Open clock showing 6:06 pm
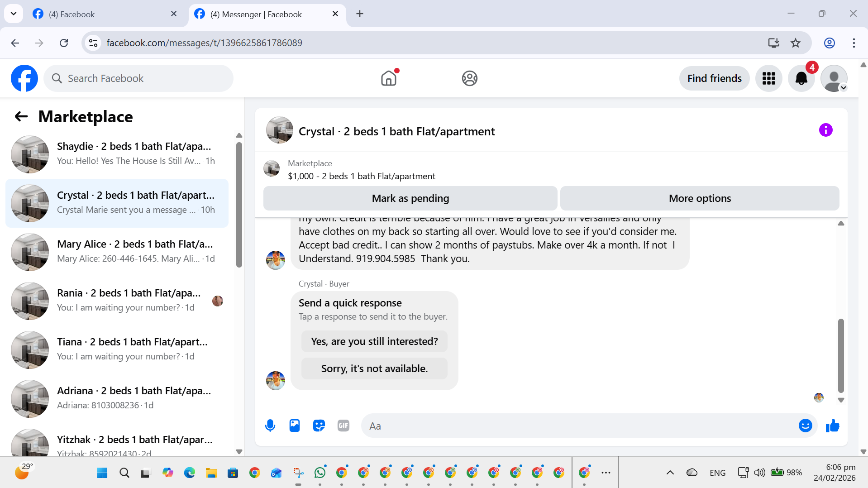Screen dimensions: 868x488 tap(835, 473)
